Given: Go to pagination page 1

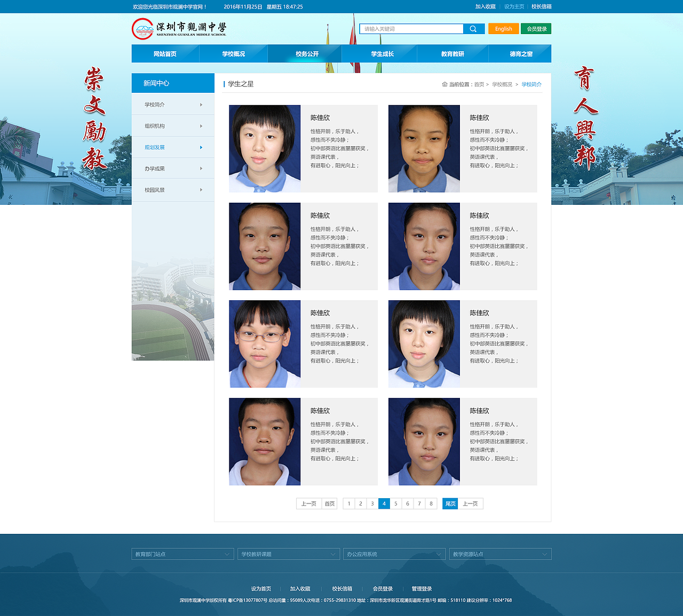Looking at the screenshot, I should (x=349, y=503).
